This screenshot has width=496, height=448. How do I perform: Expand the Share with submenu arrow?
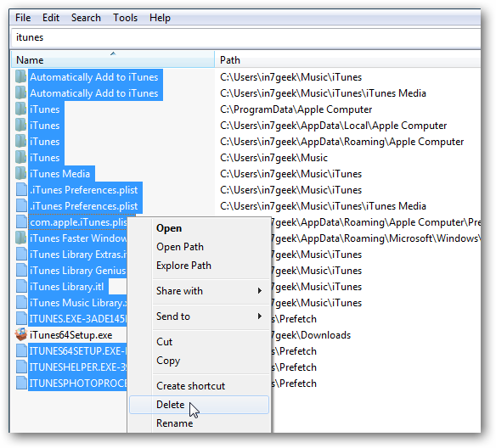[x=259, y=291]
